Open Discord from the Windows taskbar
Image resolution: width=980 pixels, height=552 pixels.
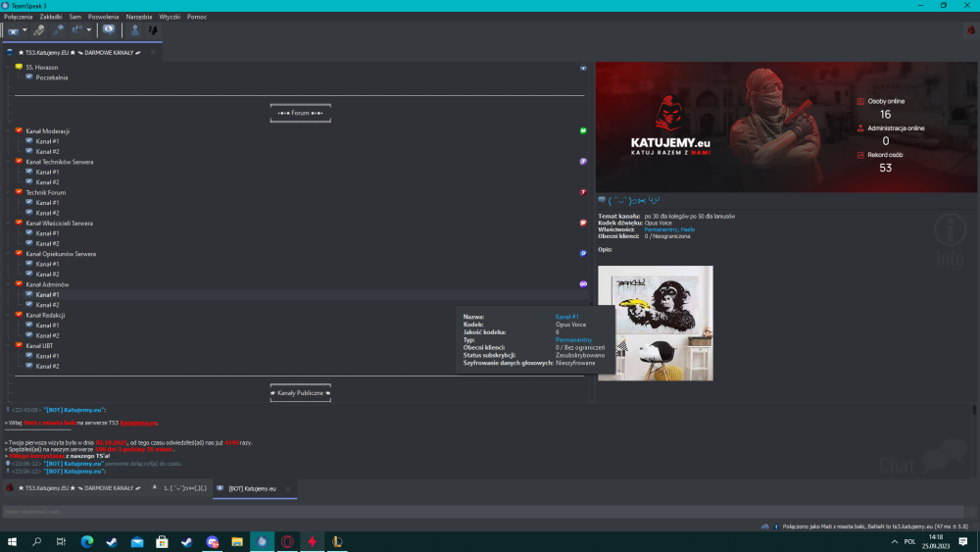tap(212, 542)
